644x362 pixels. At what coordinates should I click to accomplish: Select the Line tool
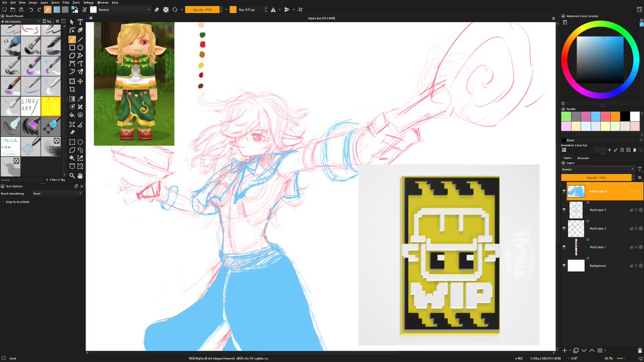pyautogui.click(x=80, y=39)
